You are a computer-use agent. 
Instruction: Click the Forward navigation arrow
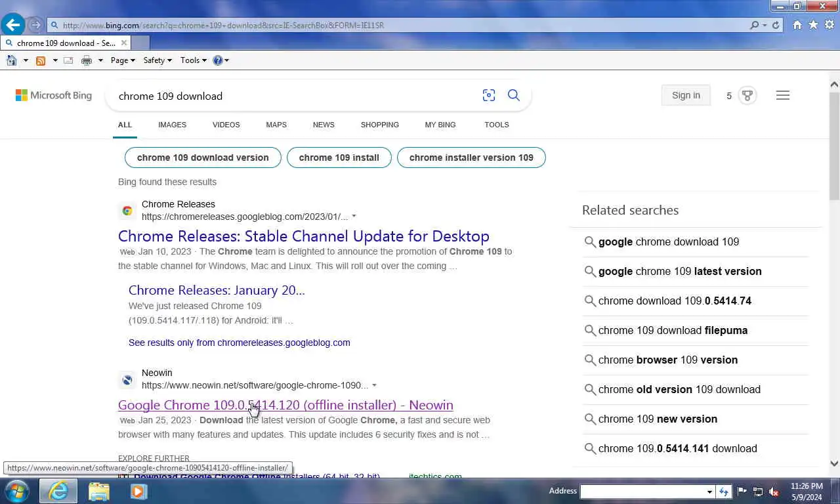(x=35, y=26)
